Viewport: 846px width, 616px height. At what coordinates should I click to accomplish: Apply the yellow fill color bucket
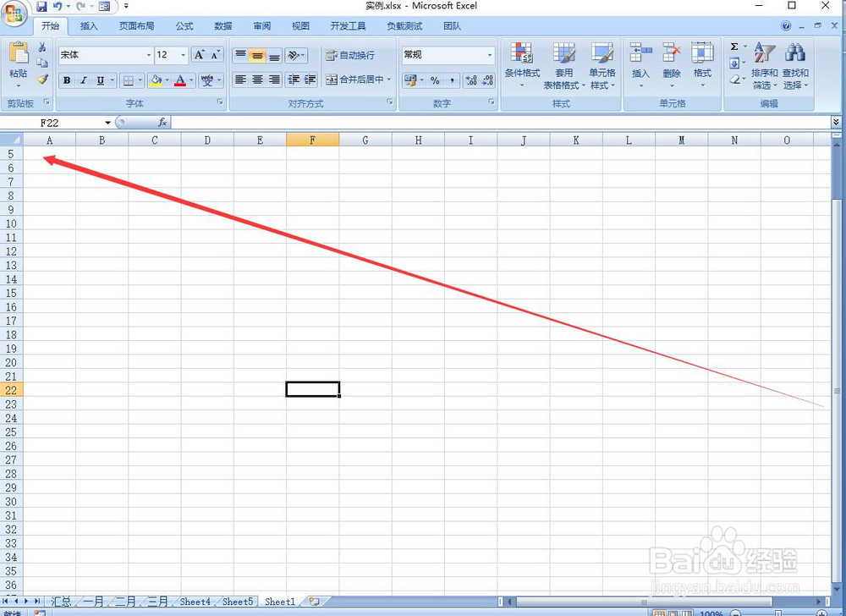(156, 80)
